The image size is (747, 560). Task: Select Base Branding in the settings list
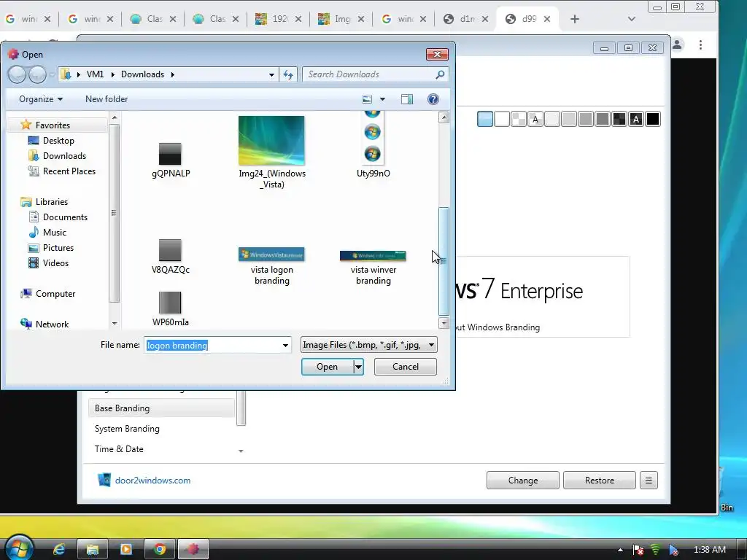point(161,408)
